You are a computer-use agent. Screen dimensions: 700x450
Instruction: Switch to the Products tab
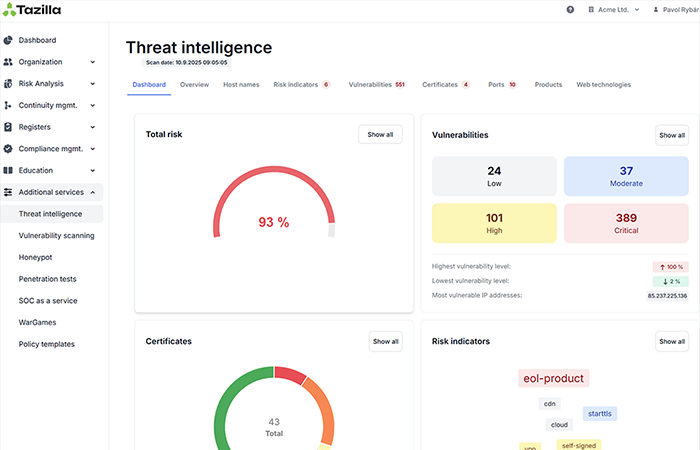(x=548, y=84)
